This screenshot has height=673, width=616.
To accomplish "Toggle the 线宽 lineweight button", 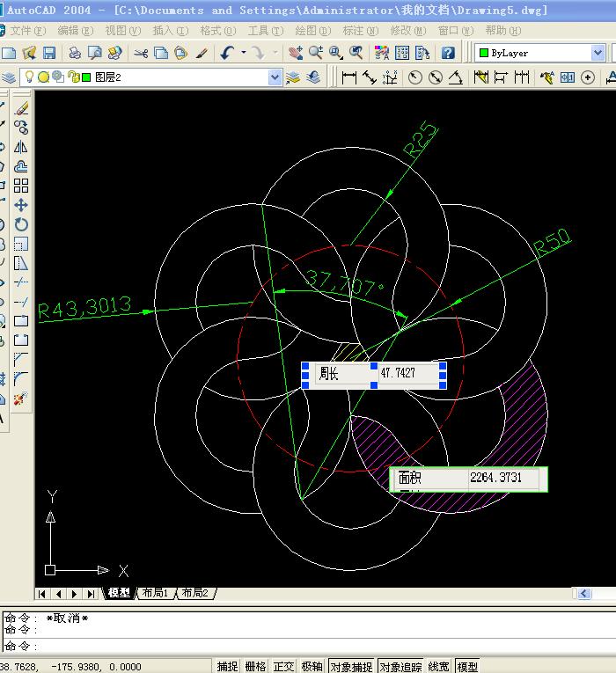I will 439,666.
